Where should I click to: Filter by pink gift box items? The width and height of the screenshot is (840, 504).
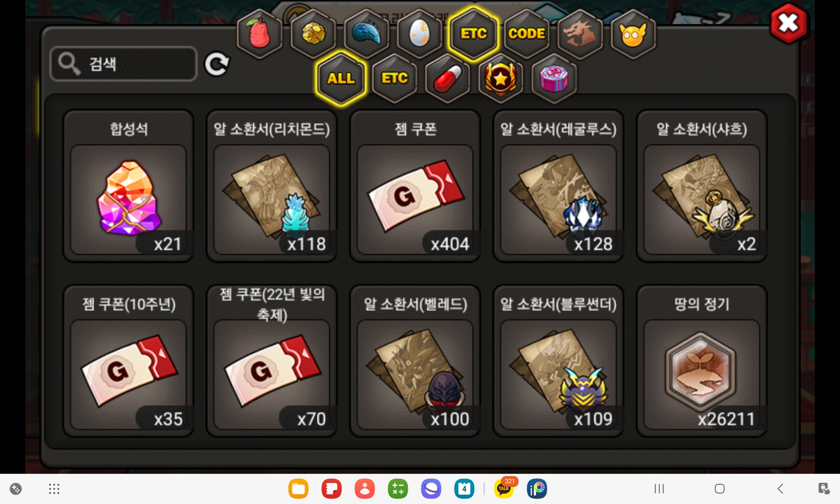554,79
